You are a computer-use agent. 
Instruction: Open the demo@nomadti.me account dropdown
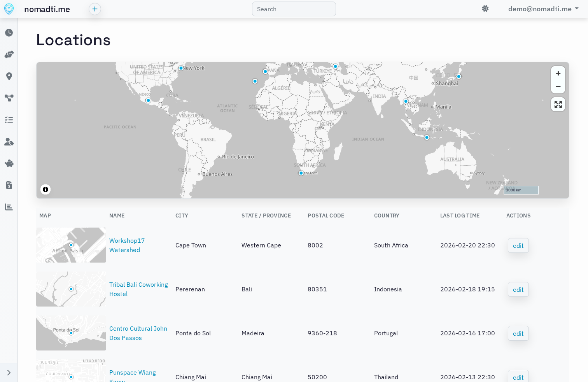pyautogui.click(x=543, y=9)
